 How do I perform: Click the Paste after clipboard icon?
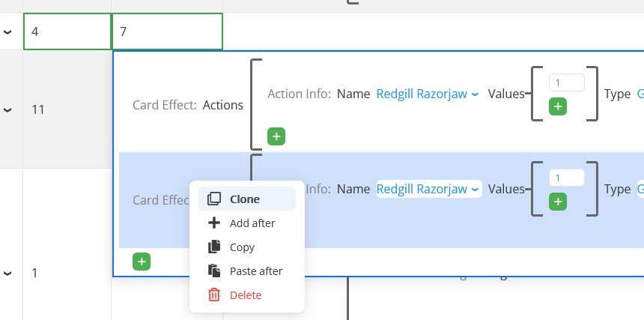pos(214,271)
